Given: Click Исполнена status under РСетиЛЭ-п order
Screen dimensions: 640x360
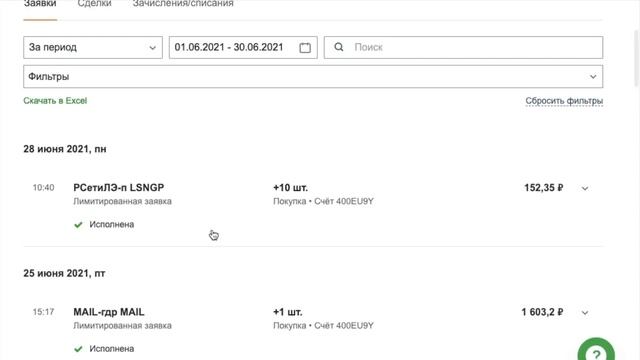Looking at the screenshot, I should click(x=112, y=224).
